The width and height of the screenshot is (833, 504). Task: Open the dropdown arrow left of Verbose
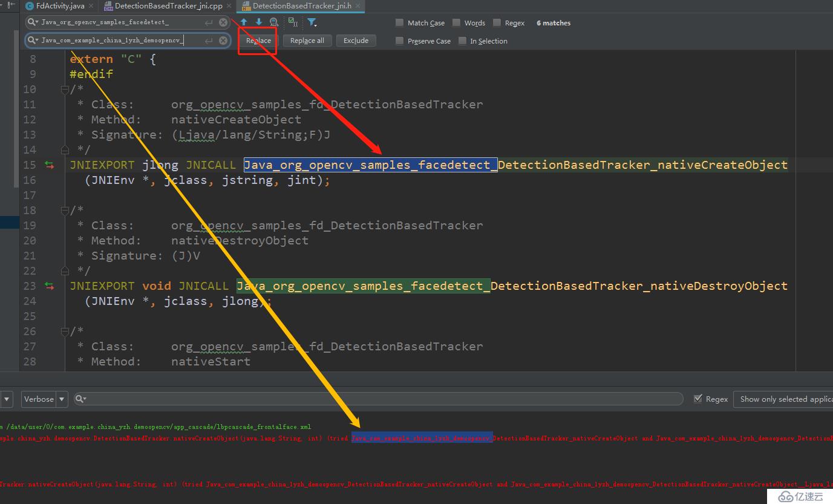tap(7, 399)
